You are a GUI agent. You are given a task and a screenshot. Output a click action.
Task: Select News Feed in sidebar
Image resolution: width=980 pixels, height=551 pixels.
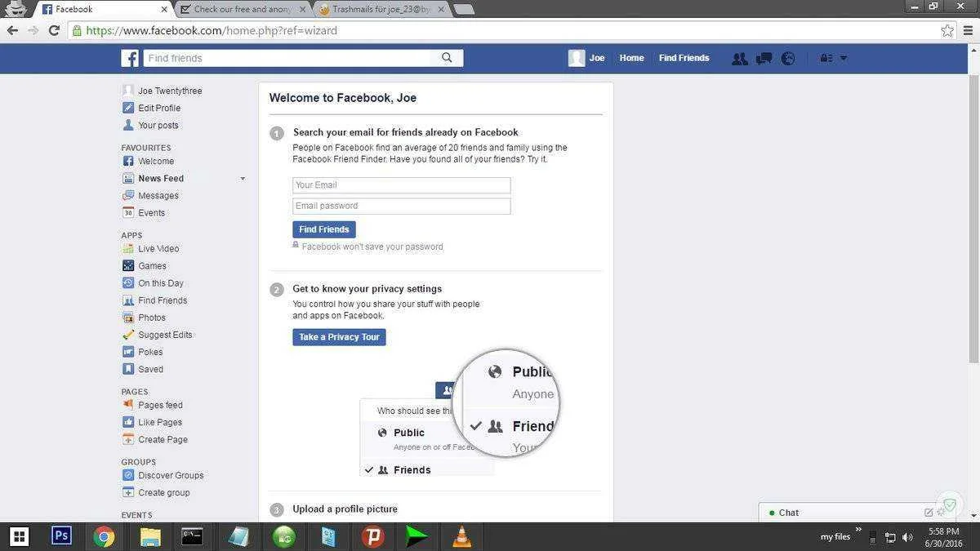[161, 178]
